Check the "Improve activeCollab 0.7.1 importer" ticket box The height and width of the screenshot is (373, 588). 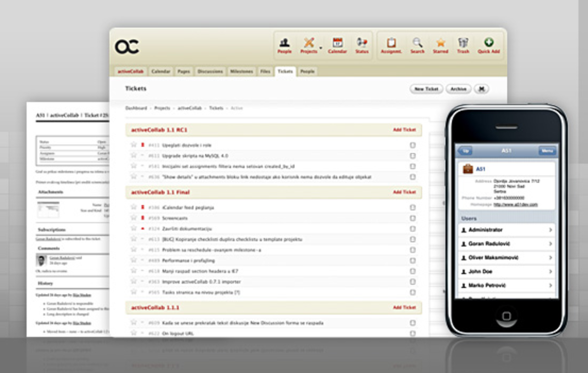413,282
